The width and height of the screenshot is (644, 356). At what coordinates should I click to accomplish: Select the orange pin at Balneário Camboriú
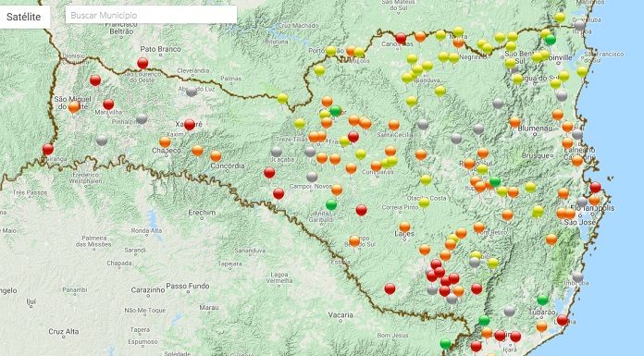click(577, 161)
